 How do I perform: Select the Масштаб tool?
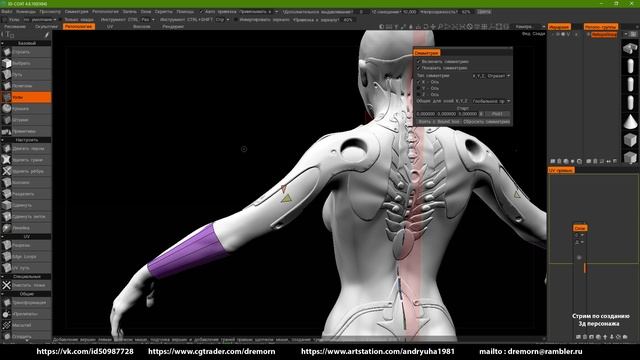(26, 325)
